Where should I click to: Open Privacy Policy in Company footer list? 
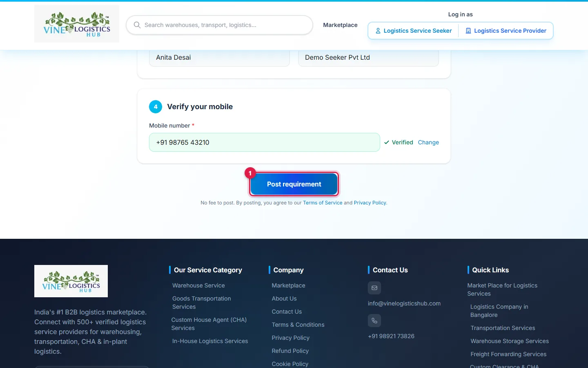coord(291,338)
